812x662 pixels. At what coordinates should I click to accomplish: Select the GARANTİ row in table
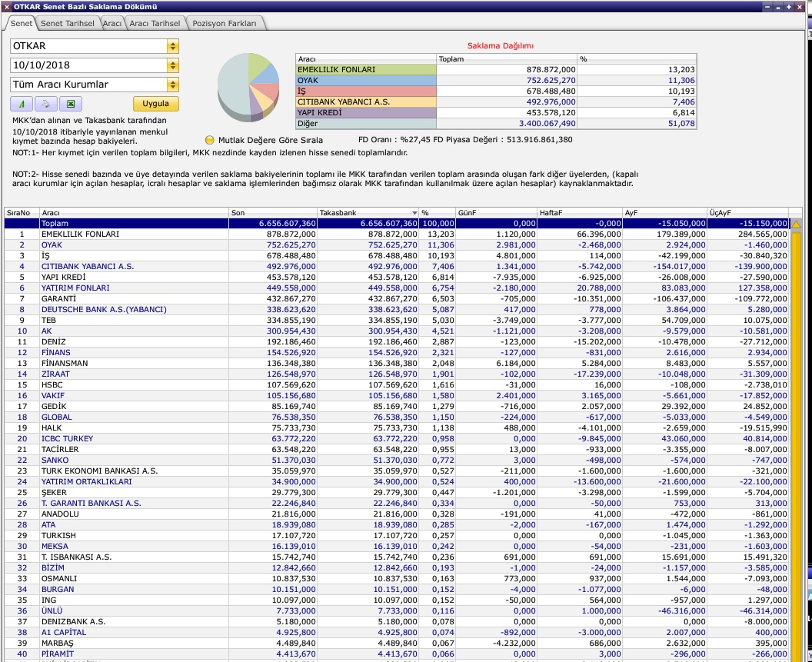coord(396,299)
